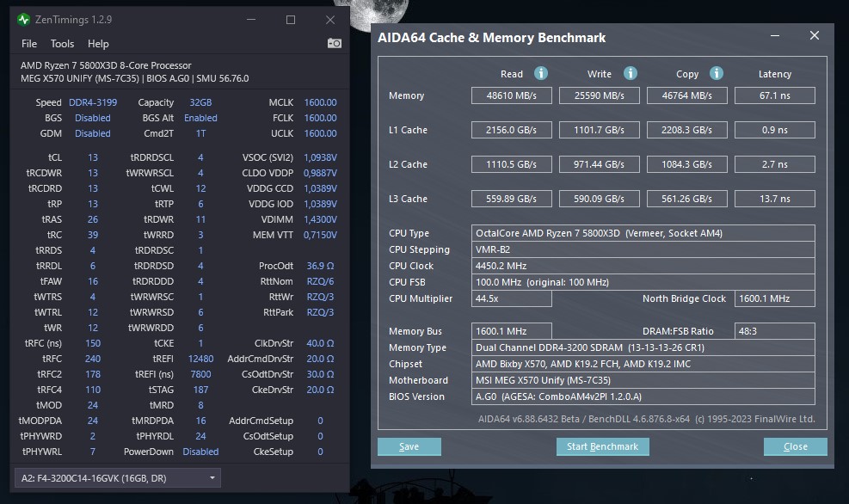Click the Copy info icon in AIDA64
This screenshot has height=504, width=849.
pyautogui.click(x=717, y=73)
